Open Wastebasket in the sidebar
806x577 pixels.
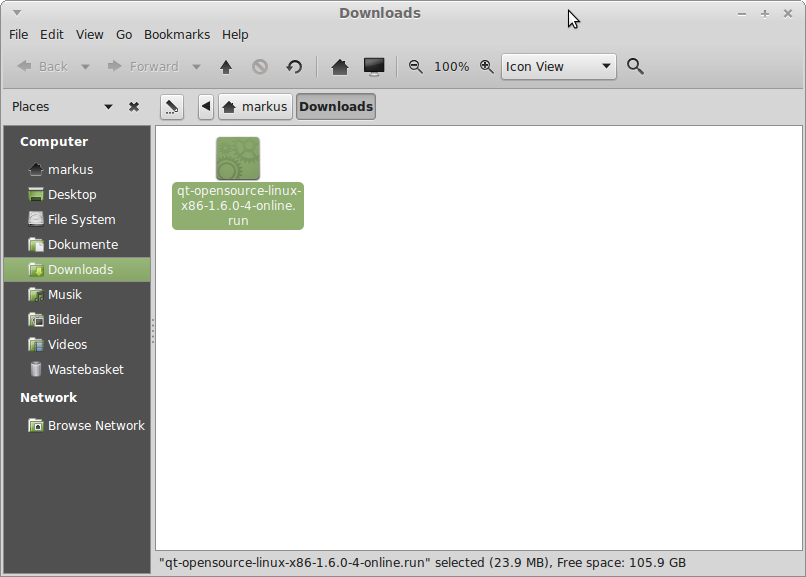pos(85,370)
